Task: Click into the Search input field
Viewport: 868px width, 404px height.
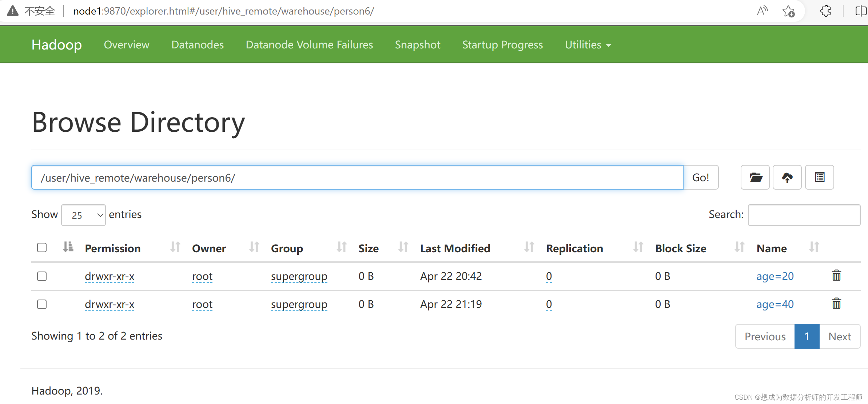Action: tap(804, 215)
